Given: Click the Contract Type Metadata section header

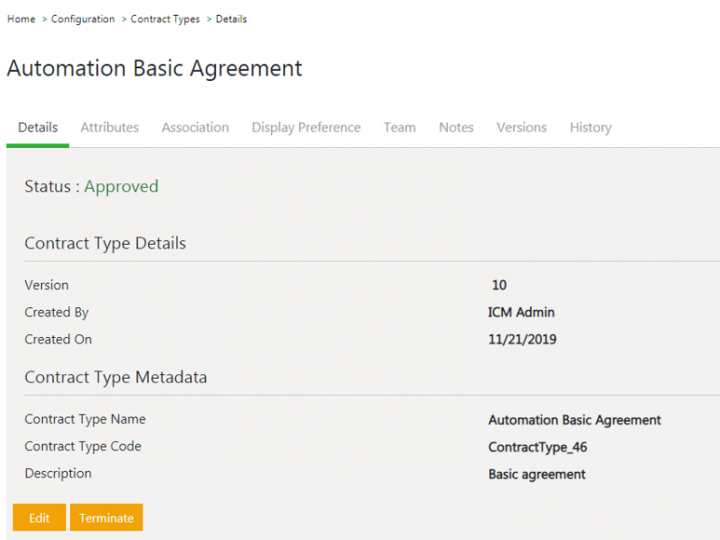Looking at the screenshot, I should [x=115, y=377].
